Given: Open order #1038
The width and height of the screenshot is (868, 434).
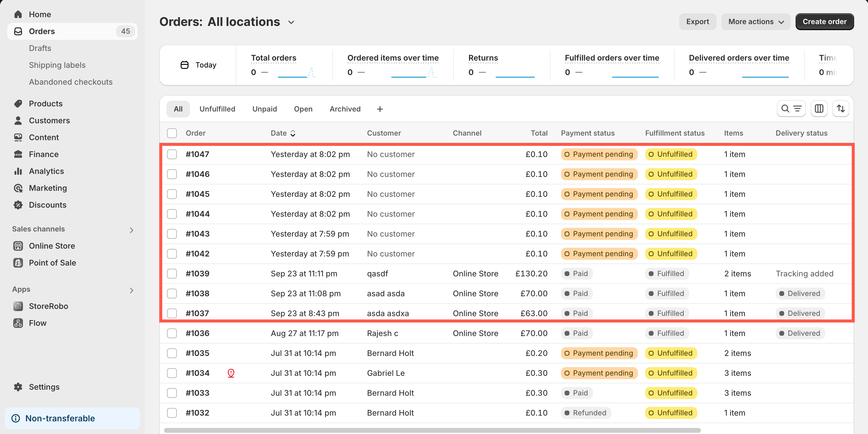Looking at the screenshot, I should pyautogui.click(x=198, y=293).
